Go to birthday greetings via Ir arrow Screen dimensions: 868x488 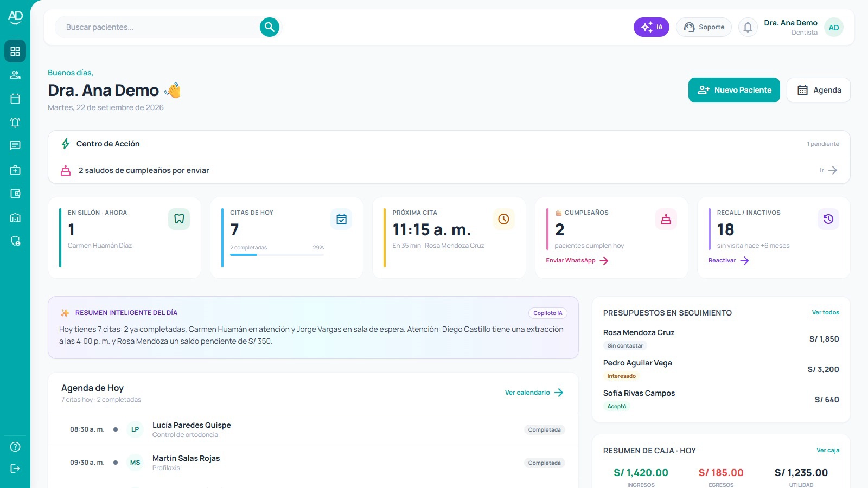click(828, 170)
